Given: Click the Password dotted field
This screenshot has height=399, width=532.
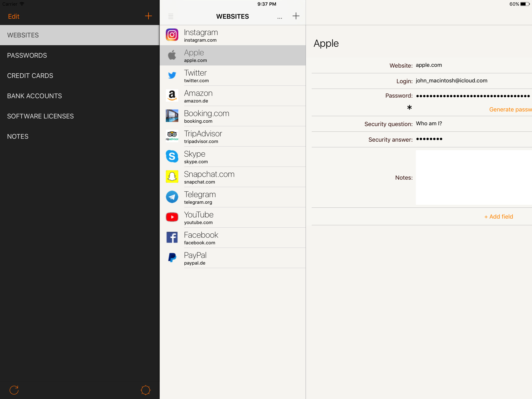Looking at the screenshot, I should 473,96.
